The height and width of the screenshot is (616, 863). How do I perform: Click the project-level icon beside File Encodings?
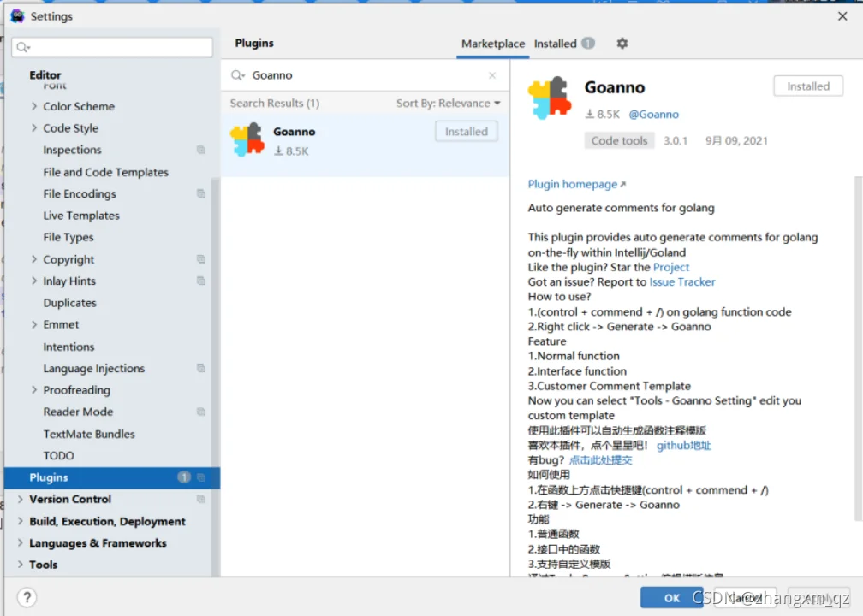coord(201,193)
